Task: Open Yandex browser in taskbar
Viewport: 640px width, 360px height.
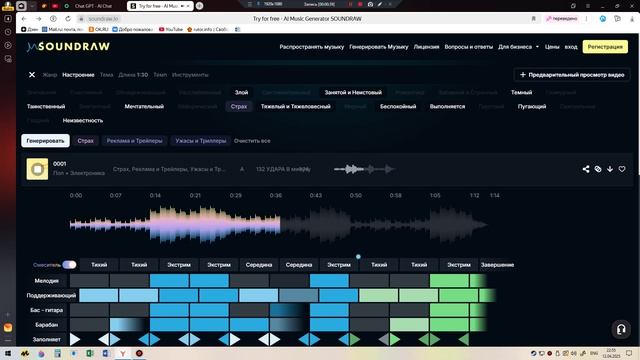Action: point(122,353)
